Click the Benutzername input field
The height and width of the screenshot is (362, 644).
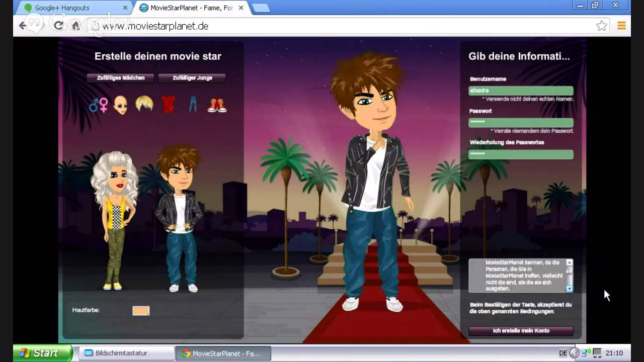tap(521, 91)
